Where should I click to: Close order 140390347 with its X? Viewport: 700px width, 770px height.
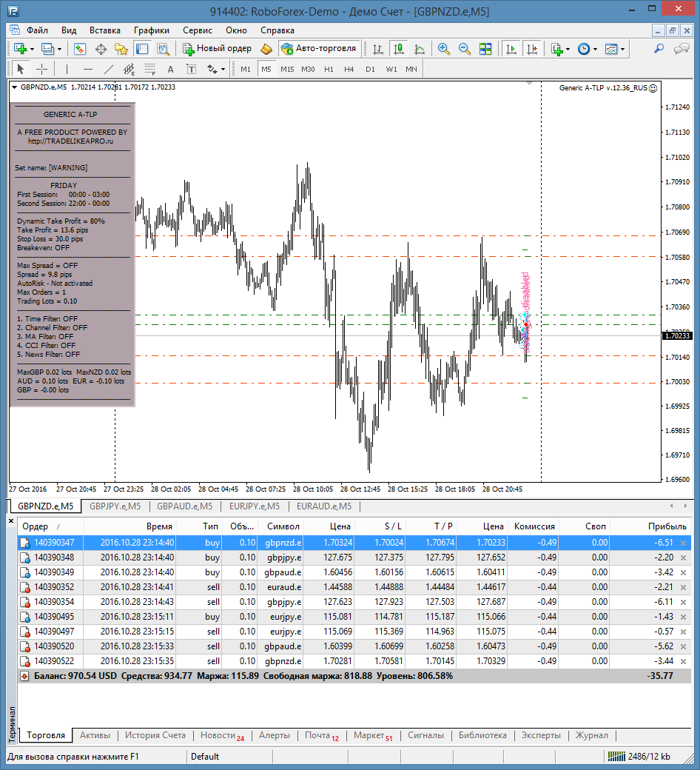click(x=683, y=543)
